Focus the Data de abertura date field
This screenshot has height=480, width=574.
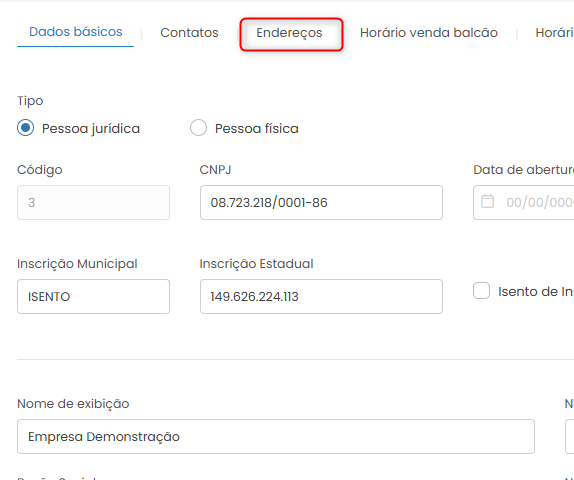[524, 202]
